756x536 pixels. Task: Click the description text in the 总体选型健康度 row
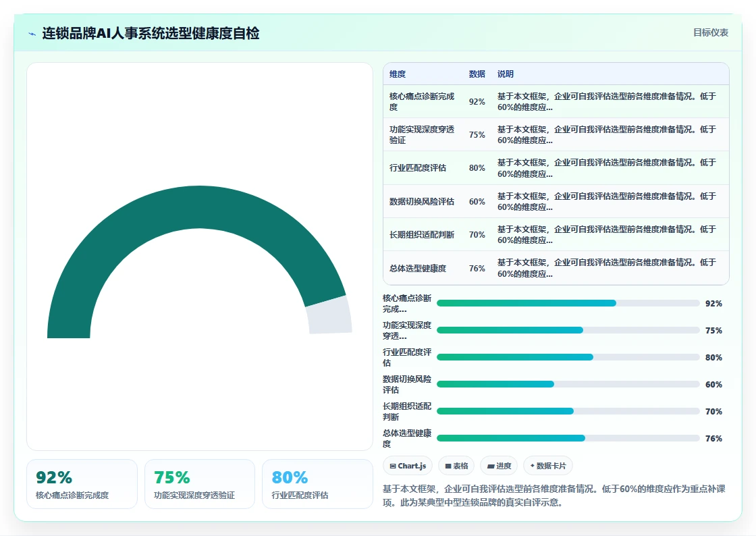(607, 268)
